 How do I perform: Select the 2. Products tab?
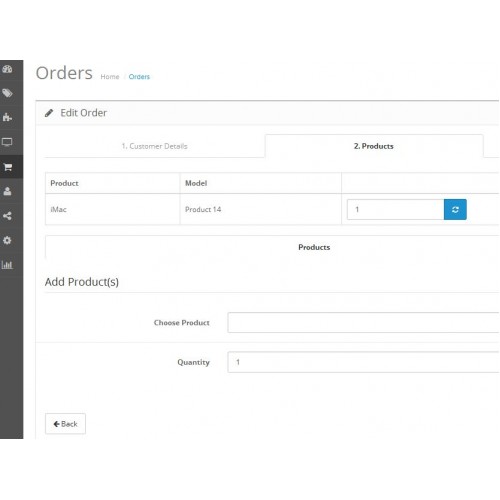coord(374,146)
